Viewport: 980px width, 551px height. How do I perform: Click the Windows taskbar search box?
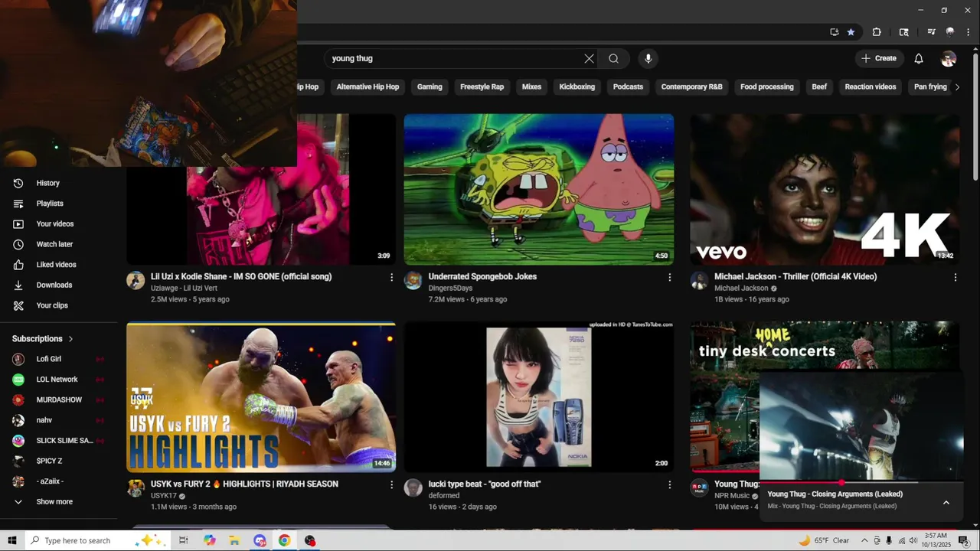tap(97, 540)
